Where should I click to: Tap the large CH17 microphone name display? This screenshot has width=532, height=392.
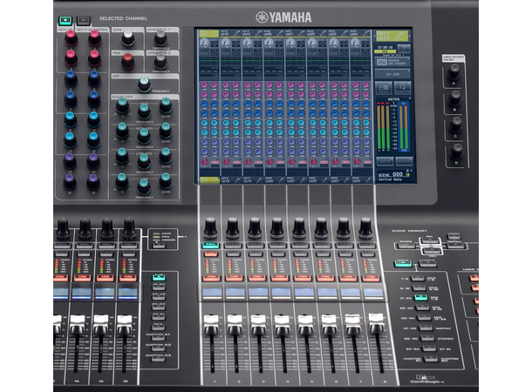(x=392, y=36)
